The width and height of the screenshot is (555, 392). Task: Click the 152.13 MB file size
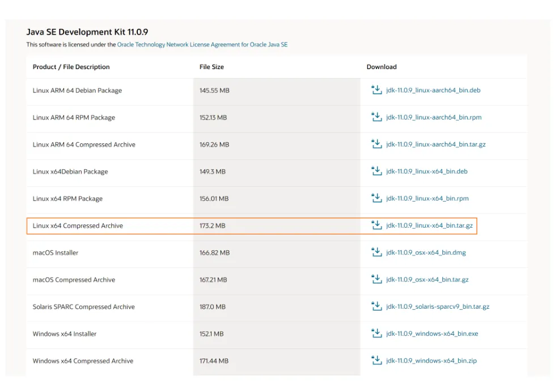point(213,117)
